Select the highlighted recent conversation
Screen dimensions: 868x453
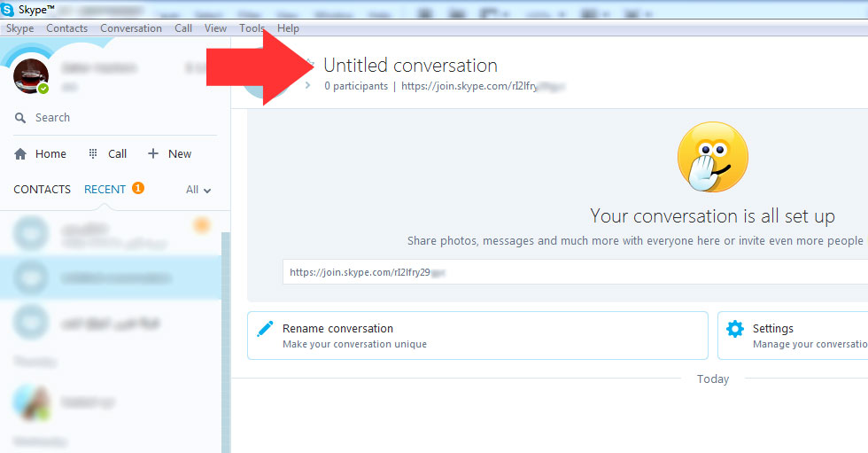[x=111, y=277]
